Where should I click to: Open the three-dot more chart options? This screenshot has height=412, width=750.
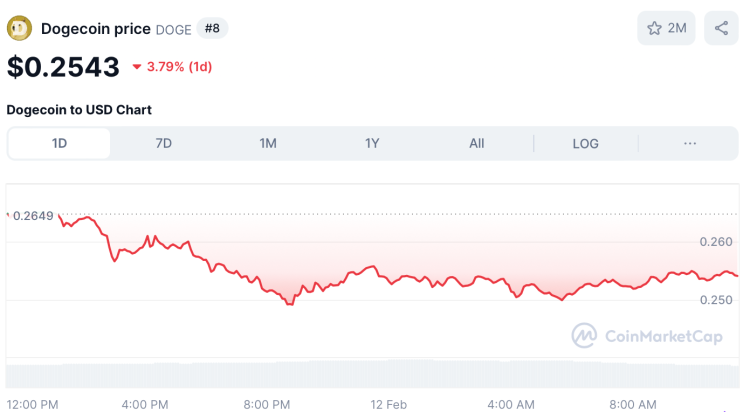pos(690,143)
